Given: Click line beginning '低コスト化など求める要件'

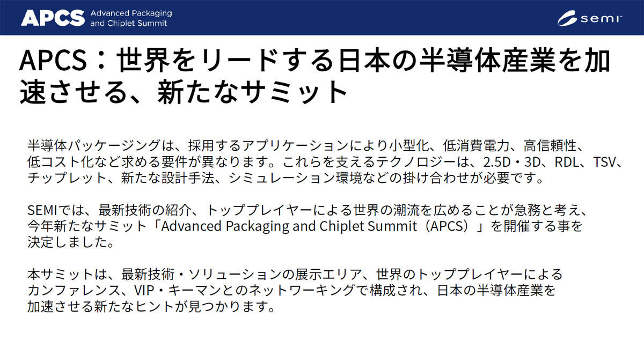Looking at the screenshot, I should (x=325, y=161).
